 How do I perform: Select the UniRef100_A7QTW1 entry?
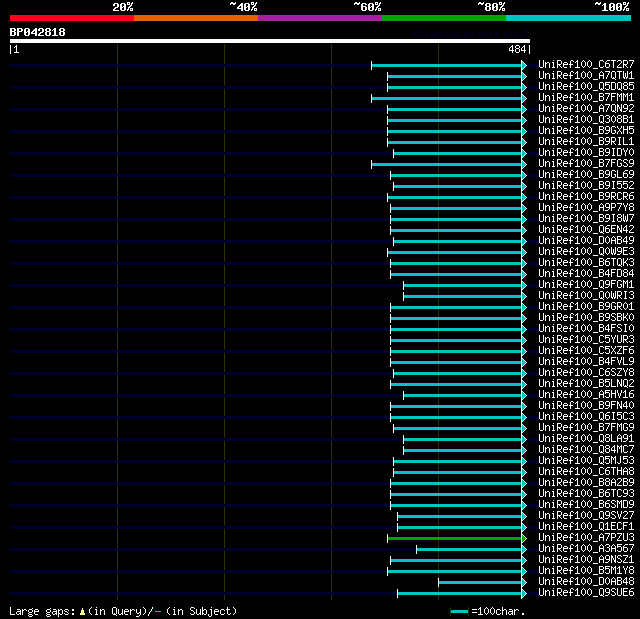point(586,75)
